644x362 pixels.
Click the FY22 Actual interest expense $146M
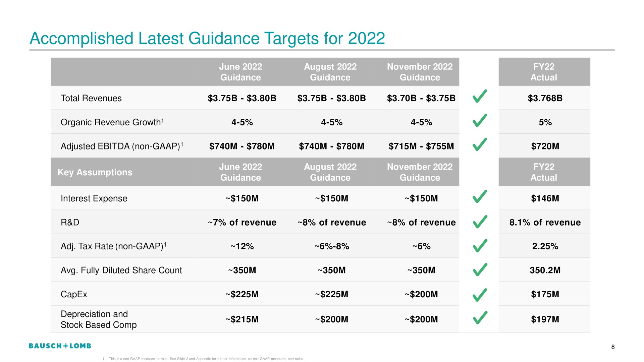point(545,198)
